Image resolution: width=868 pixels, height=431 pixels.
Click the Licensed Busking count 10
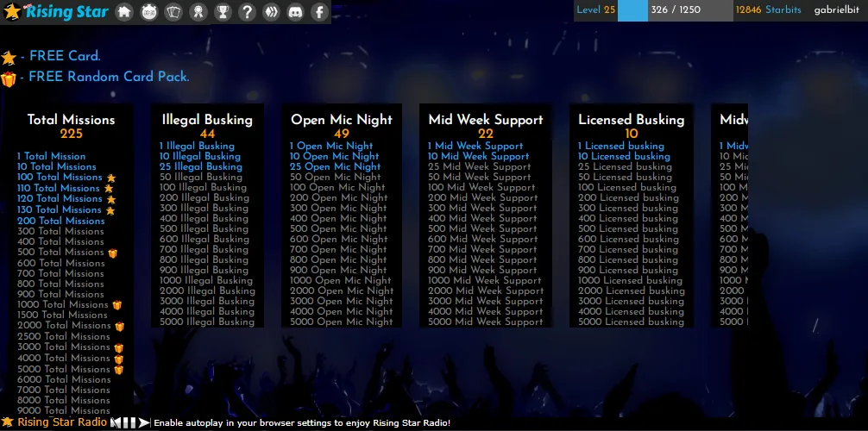coord(631,134)
